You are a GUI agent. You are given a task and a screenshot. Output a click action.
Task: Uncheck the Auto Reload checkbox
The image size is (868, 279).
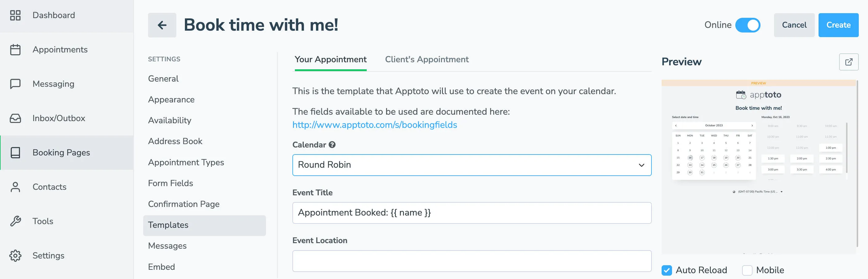click(667, 270)
